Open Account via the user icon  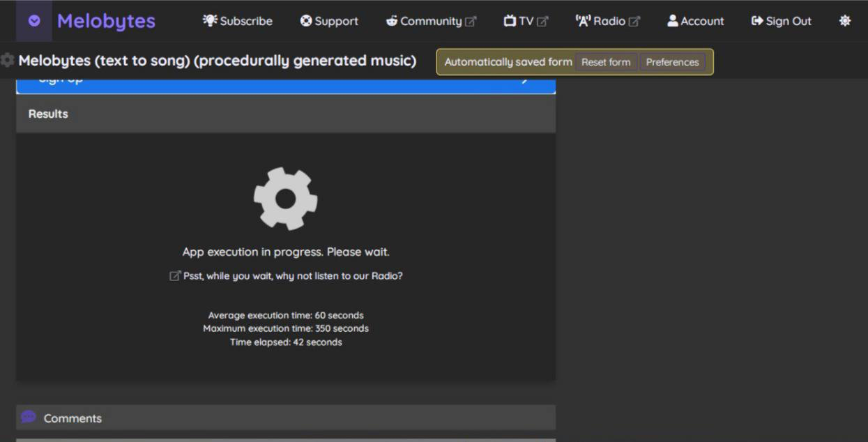point(672,21)
